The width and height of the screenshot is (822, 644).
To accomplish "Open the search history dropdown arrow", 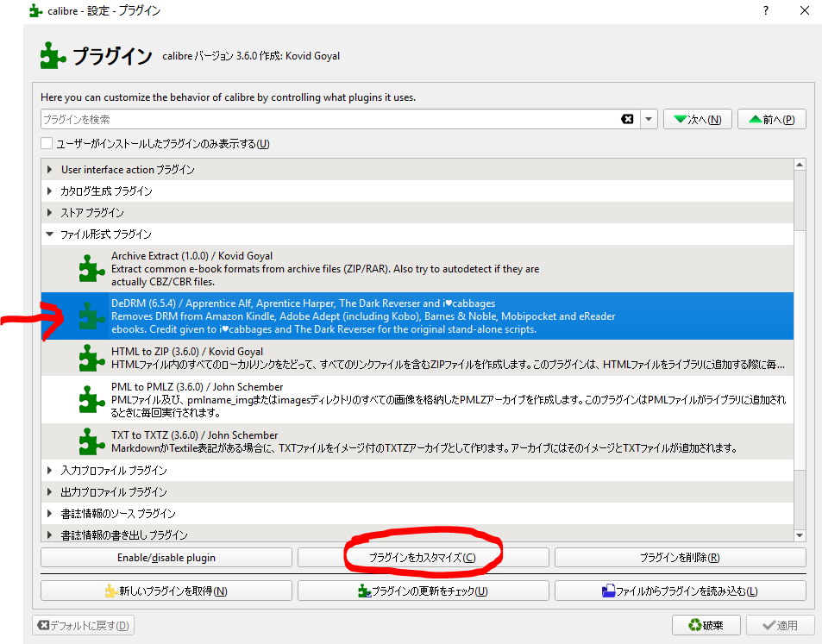I will tap(649, 120).
